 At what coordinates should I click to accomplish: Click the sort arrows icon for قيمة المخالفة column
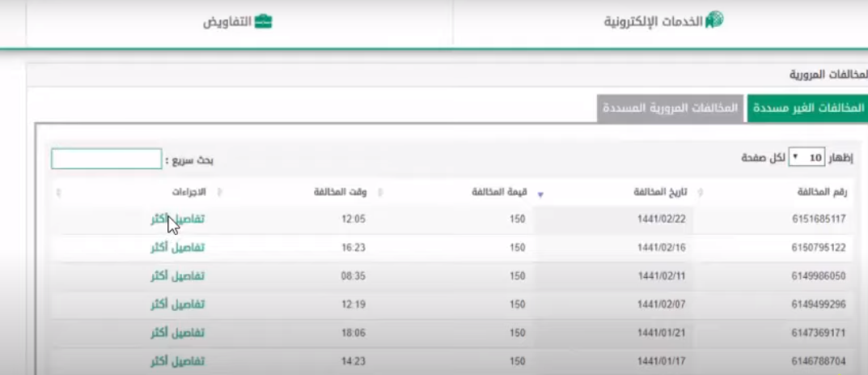click(381, 193)
